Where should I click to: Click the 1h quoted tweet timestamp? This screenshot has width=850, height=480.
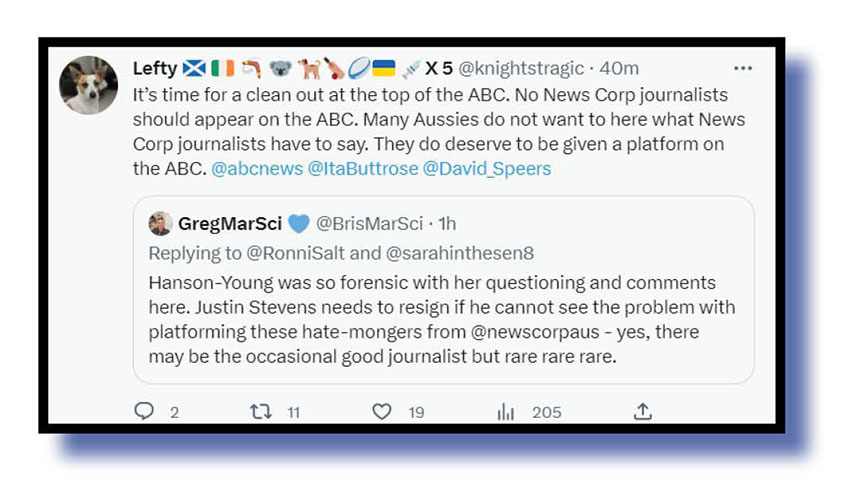click(446, 223)
